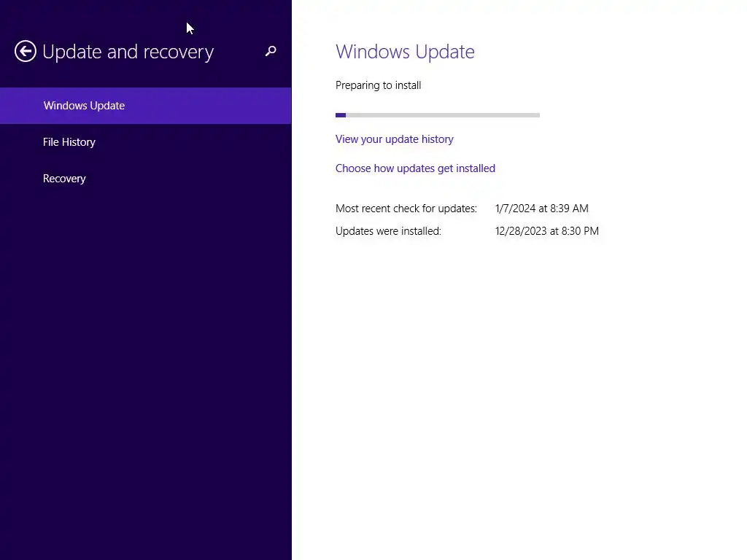Viewport: 747px width, 560px height.
Task: Click the 1/7/2024 at 8:39 AM value
Action: tap(542, 209)
